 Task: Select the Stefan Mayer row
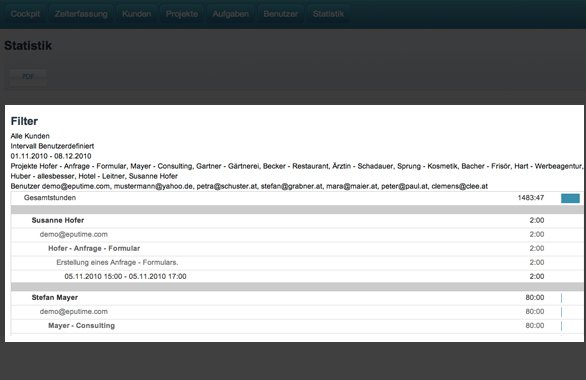(x=297, y=298)
